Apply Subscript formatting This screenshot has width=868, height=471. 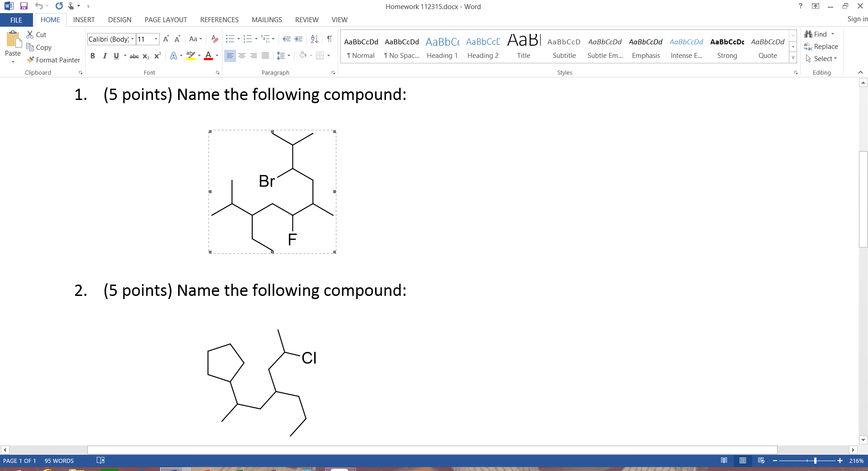(x=146, y=56)
